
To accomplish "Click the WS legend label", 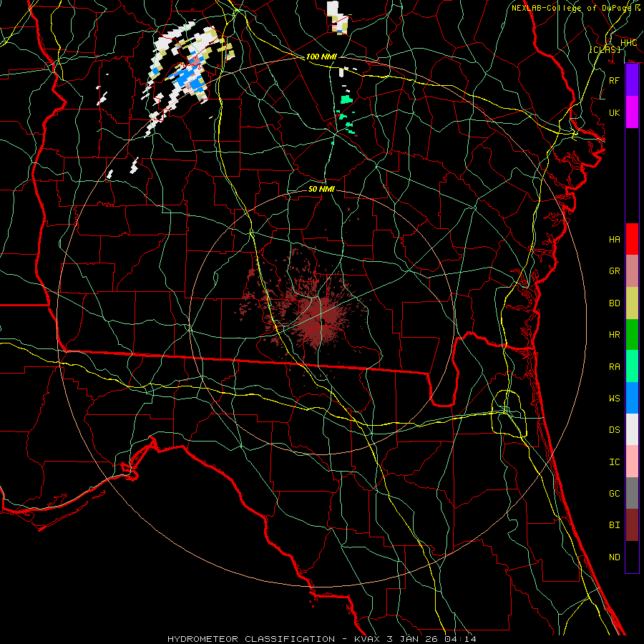I will pos(614,399).
